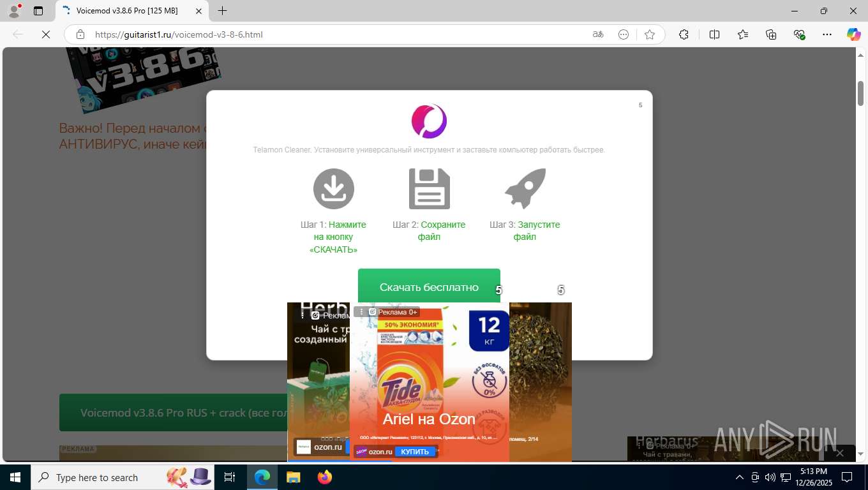Open the translate page icon
The image size is (868, 490).
pyautogui.click(x=598, y=34)
